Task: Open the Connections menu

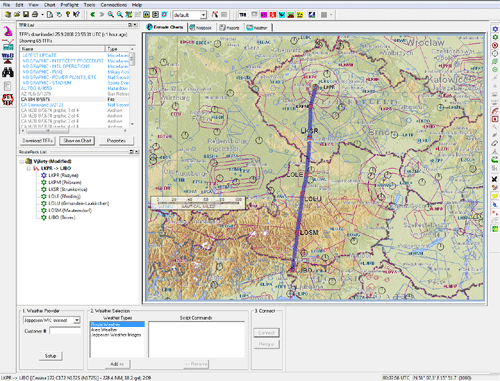Action: 114,5
